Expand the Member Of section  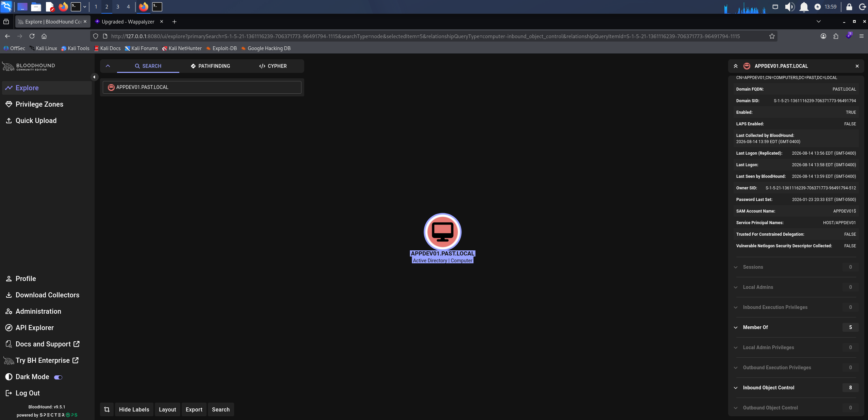(x=796, y=327)
